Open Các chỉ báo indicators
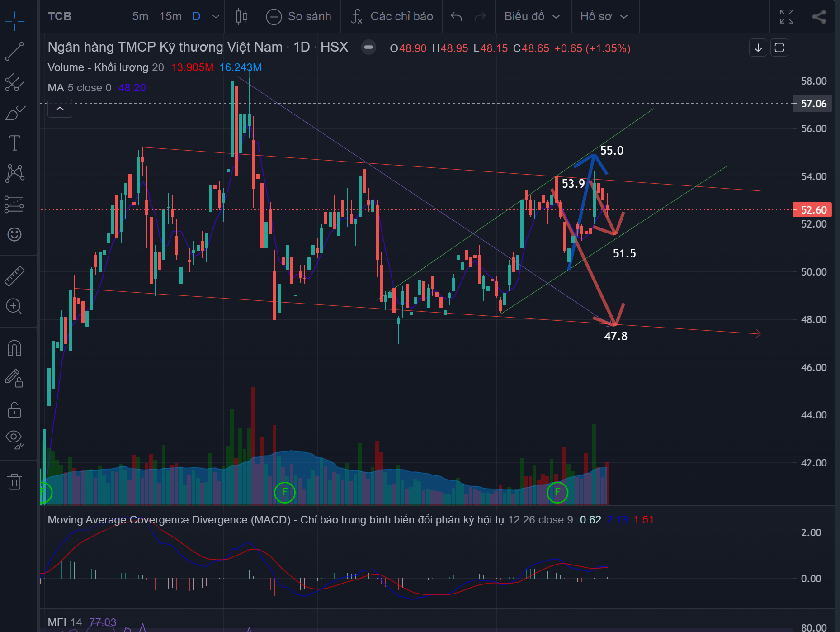The image size is (840, 632). pos(392,17)
